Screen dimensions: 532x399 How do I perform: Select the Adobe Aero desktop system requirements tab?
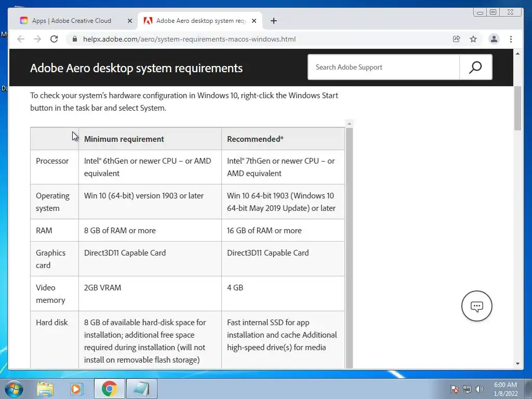pos(200,21)
